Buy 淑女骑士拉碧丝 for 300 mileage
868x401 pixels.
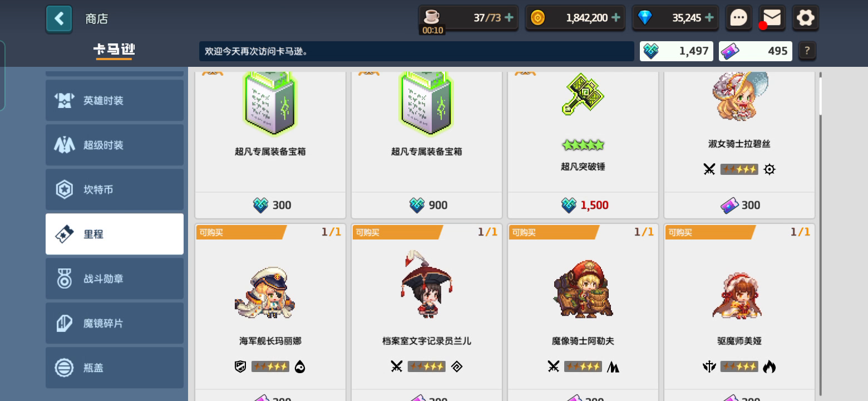(739, 205)
